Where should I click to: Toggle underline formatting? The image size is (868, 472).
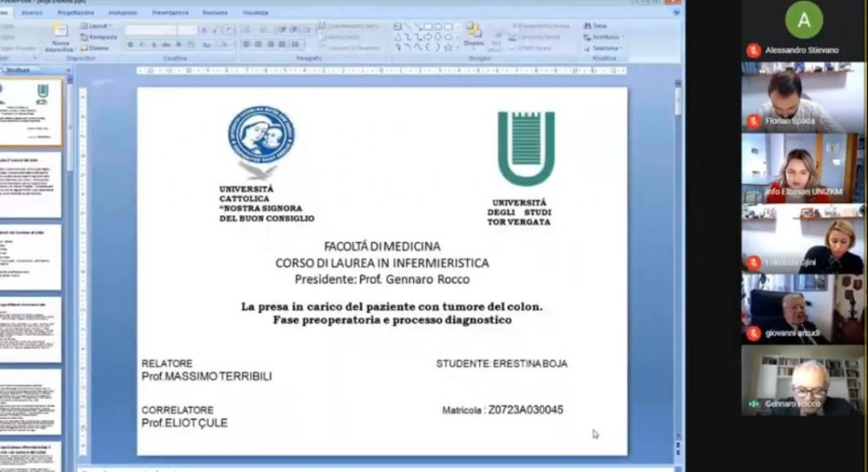155,44
